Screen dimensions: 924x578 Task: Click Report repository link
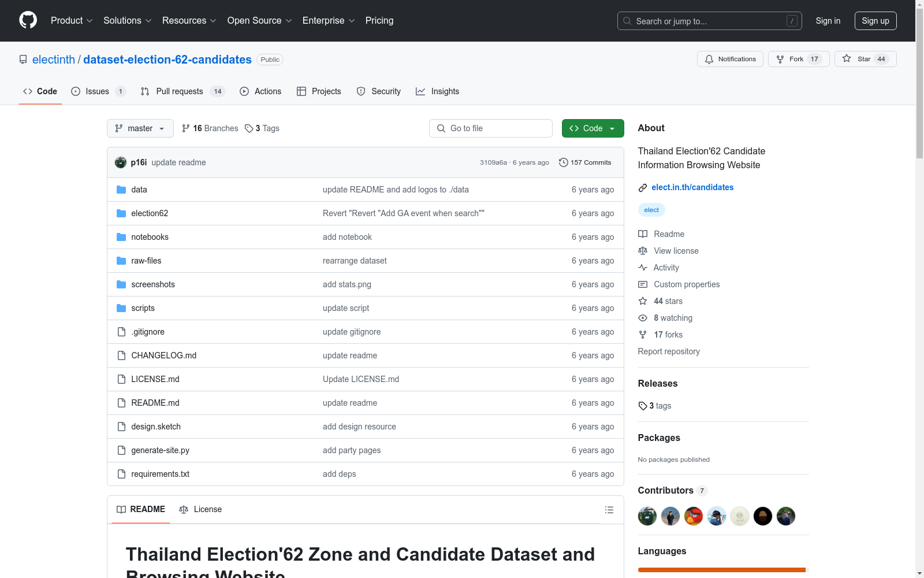point(669,351)
